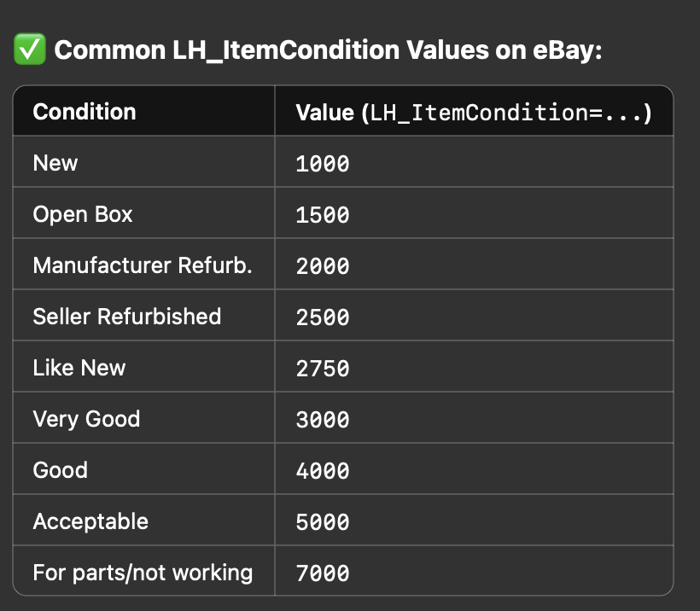
Task: Select the "Seller Refurbished" cell
Action: pos(126,317)
